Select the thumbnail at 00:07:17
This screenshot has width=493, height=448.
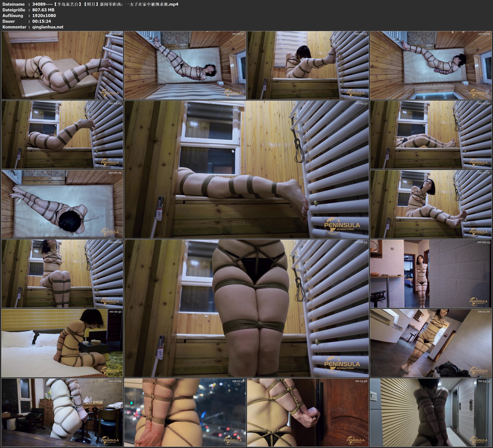(431, 204)
